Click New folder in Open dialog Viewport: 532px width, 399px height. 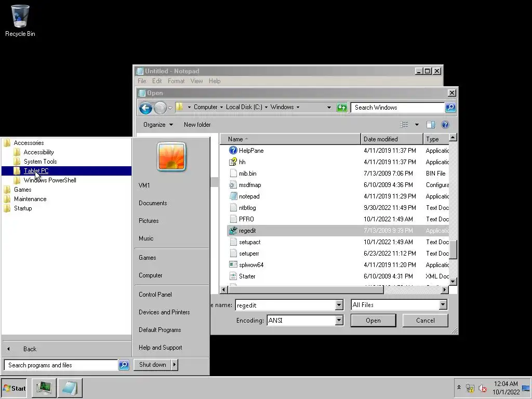tap(197, 125)
